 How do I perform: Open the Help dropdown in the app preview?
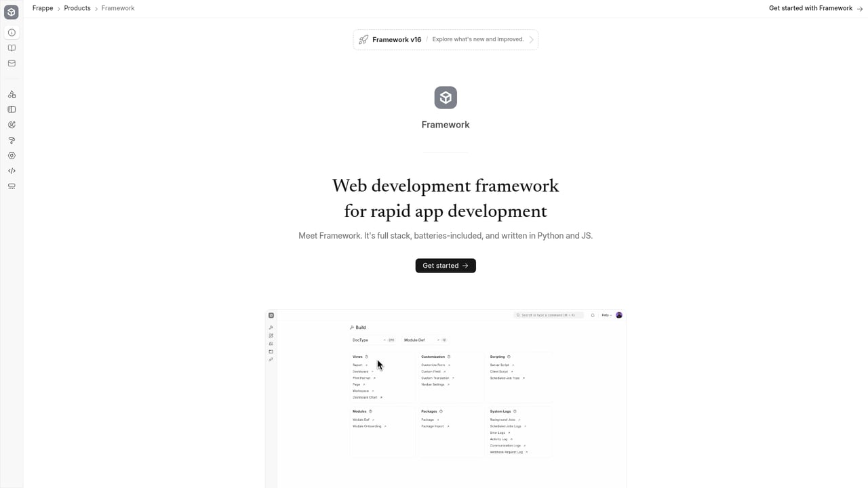(x=604, y=314)
